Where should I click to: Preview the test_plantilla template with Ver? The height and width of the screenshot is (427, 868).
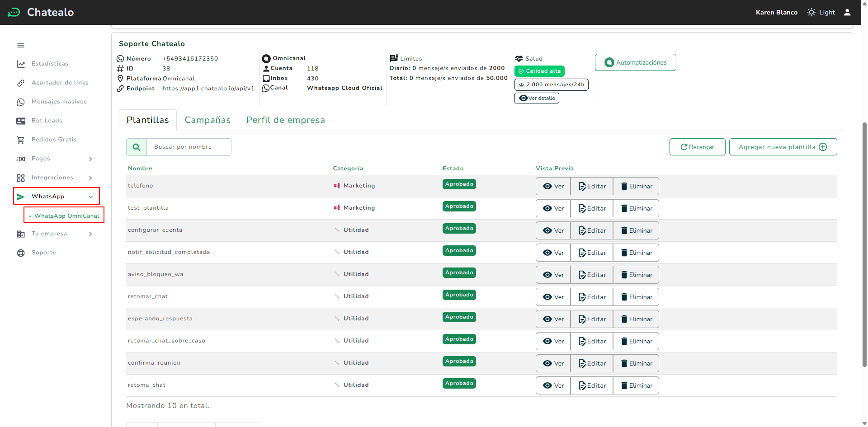pyautogui.click(x=553, y=208)
